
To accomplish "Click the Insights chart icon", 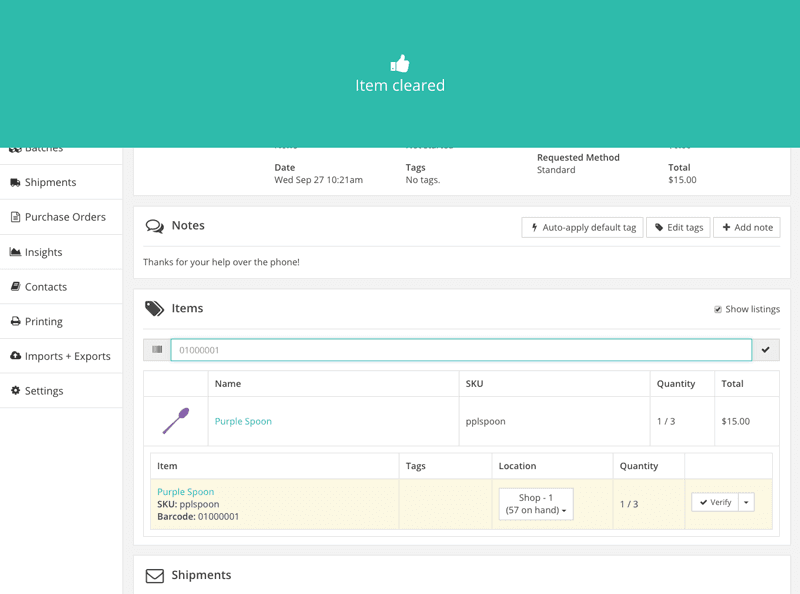I will tap(15, 252).
